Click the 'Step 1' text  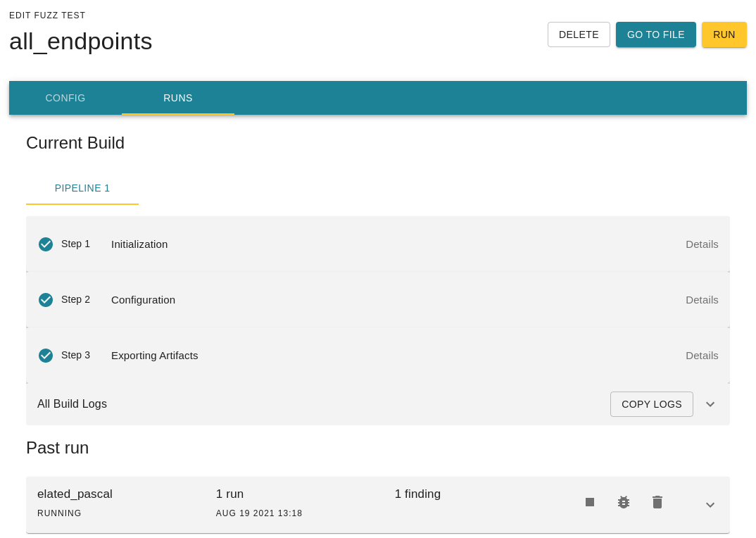point(76,244)
